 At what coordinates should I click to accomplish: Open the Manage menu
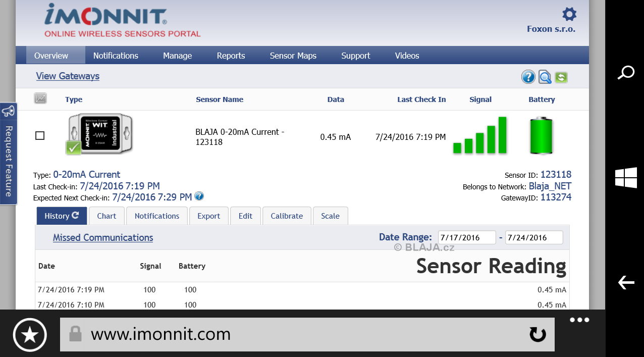point(177,56)
